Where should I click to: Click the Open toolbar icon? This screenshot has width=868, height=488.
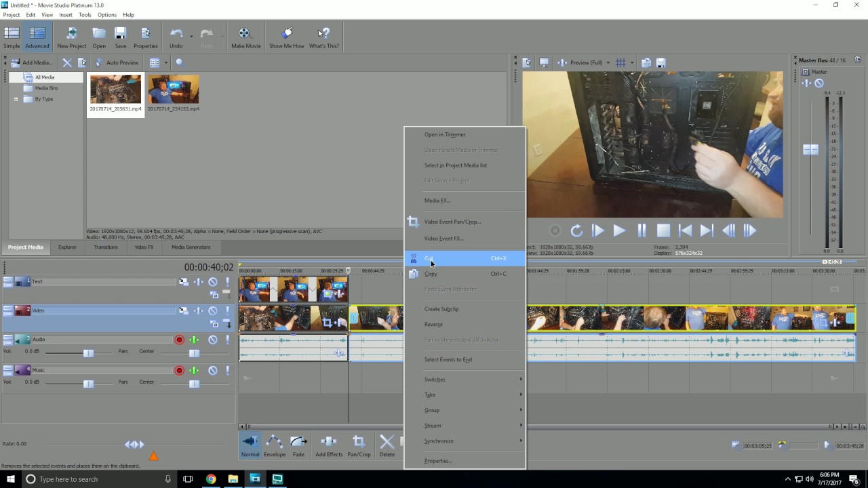pyautogui.click(x=99, y=37)
